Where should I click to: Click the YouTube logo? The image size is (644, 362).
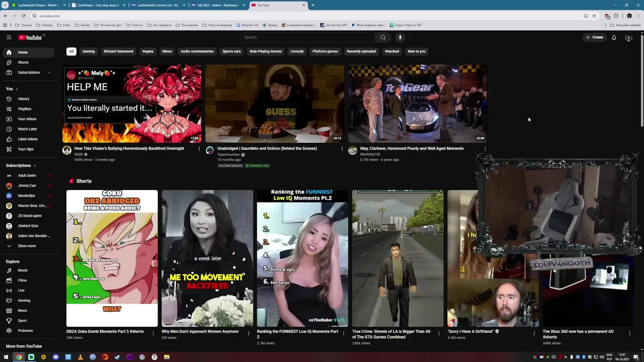click(31, 37)
